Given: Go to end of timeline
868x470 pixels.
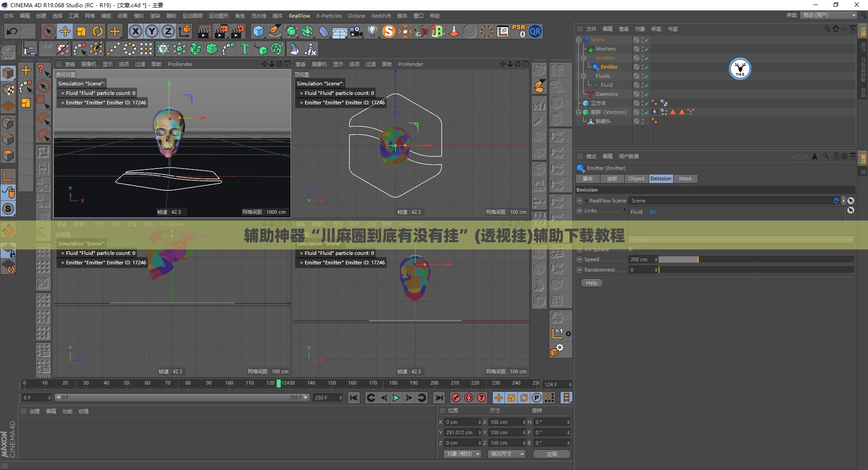Looking at the screenshot, I should [x=439, y=398].
